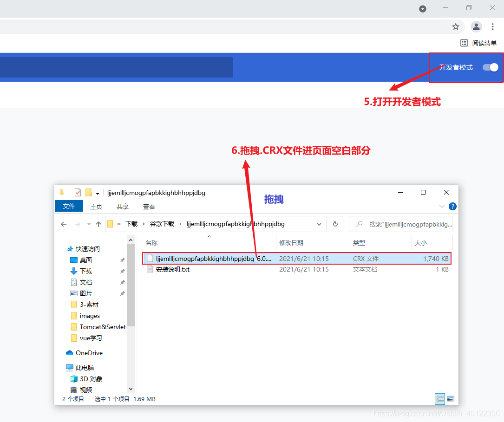Image resolution: width=504 pixels, height=422 pixels.
Task: Open Chrome's three-dot menu
Action: click(x=493, y=26)
